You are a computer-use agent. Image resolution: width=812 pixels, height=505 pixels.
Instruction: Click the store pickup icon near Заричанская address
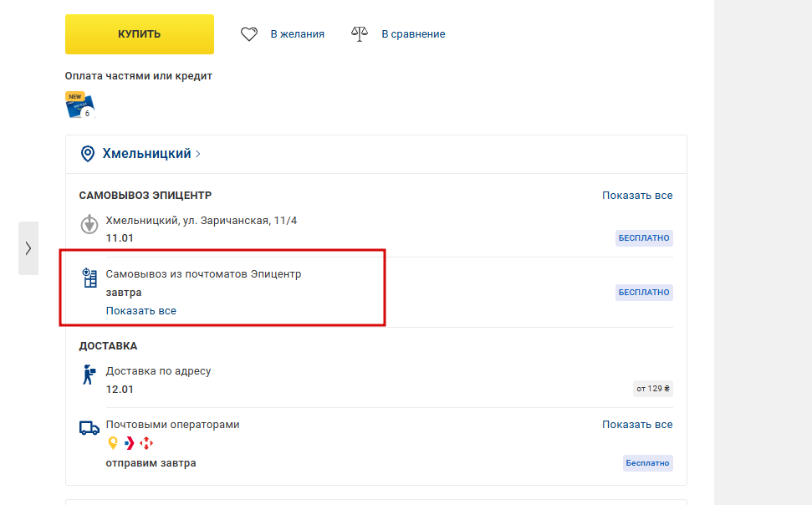coord(89,225)
